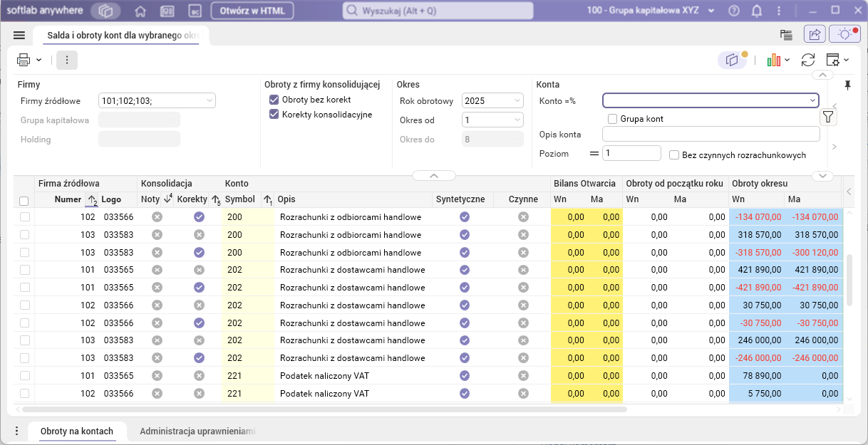This screenshot has height=445, width=868.
Task: Open the Firmy źródłowe dropdown
Action: tap(210, 101)
